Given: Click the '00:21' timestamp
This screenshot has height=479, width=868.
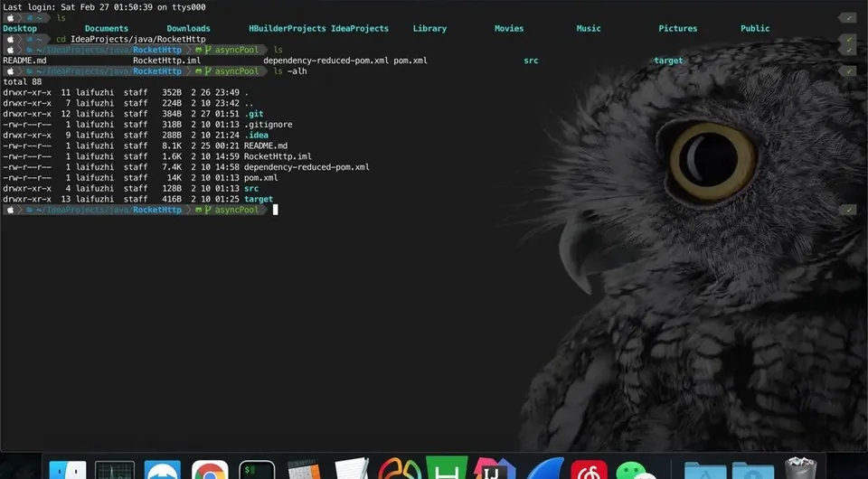Looking at the screenshot, I should point(227,146).
